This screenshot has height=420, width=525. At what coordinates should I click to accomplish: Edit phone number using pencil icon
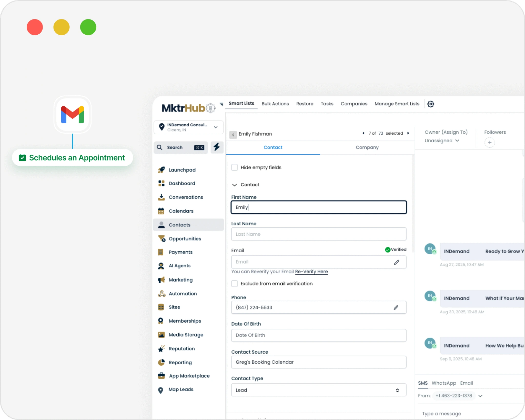pos(396,307)
